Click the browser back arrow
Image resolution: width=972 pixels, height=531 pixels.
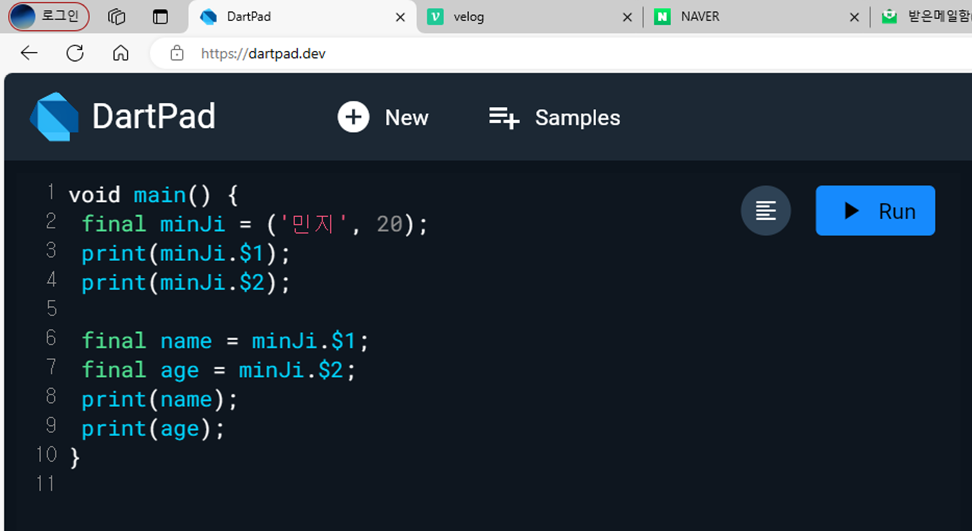tap(29, 53)
